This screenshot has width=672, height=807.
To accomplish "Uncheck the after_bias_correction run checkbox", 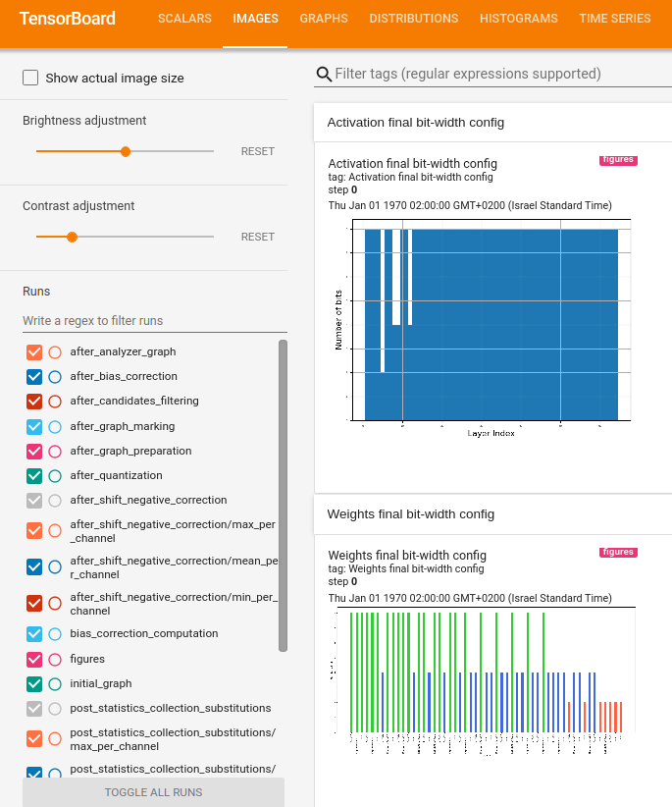I will pos(34,377).
